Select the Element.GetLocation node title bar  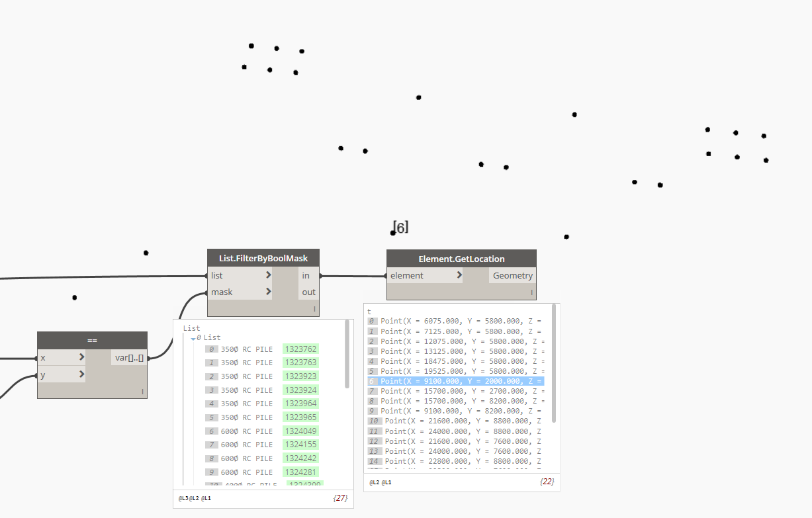[461, 259]
